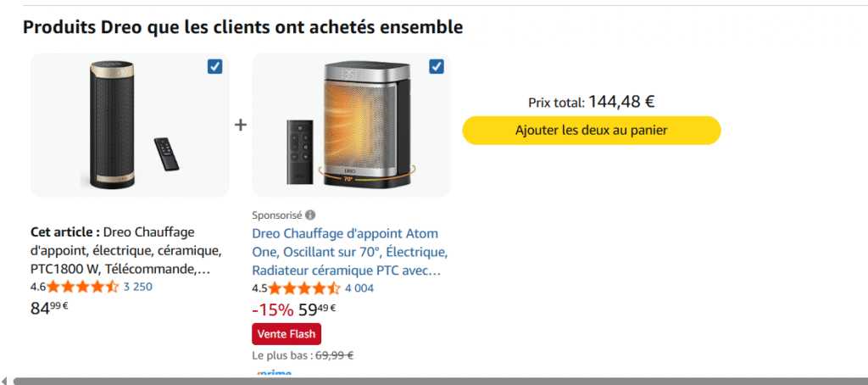Click the 4.6 star rating icons

point(83,287)
